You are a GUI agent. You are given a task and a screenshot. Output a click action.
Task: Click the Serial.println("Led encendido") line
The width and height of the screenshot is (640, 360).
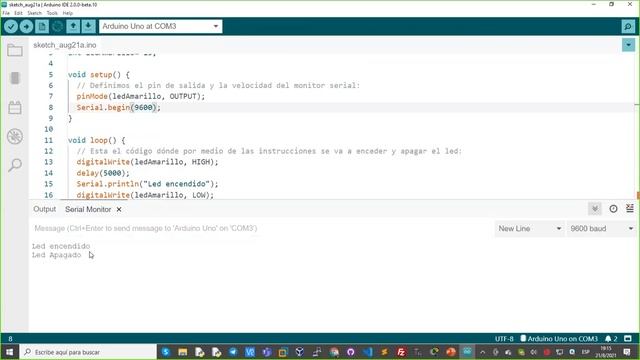pos(147,184)
